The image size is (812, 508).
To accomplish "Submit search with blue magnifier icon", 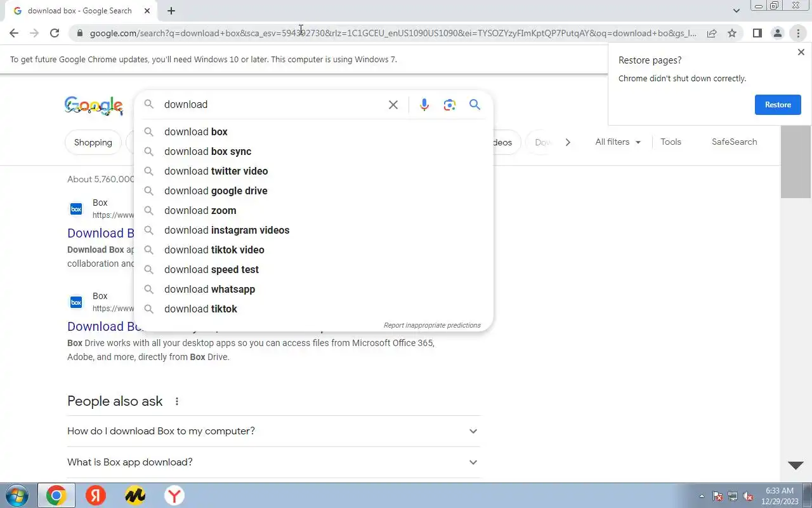I will (475, 105).
